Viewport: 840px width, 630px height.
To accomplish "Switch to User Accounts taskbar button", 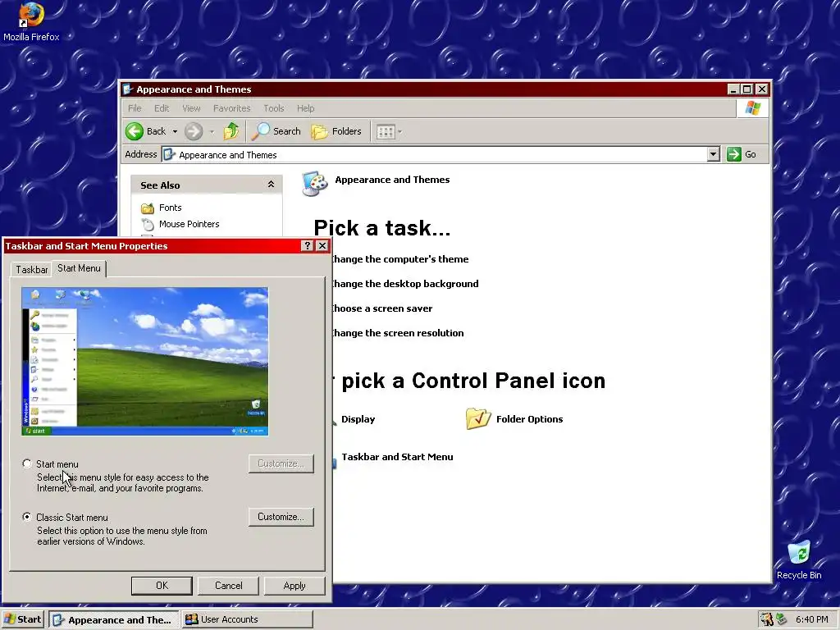I will [x=248, y=619].
